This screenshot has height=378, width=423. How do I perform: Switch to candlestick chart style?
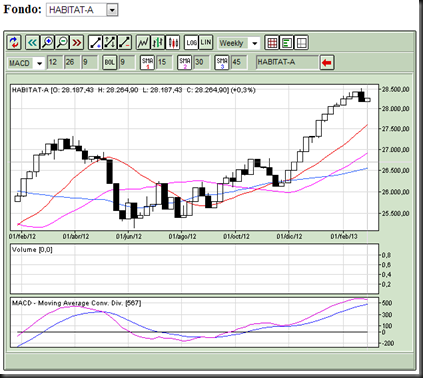click(172, 43)
